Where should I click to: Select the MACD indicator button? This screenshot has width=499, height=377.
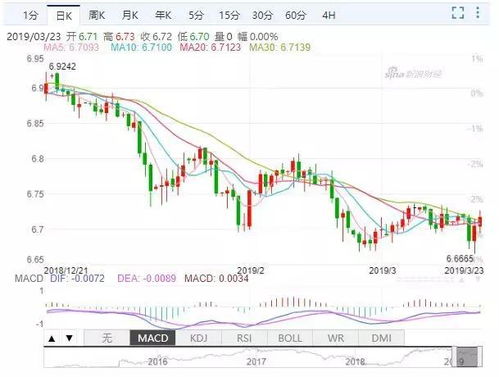(x=153, y=338)
